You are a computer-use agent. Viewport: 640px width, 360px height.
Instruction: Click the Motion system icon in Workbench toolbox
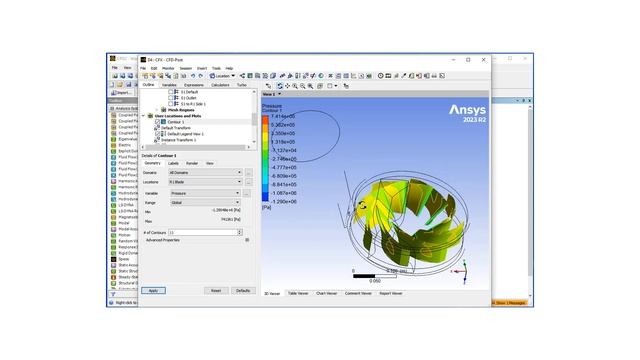click(113, 235)
